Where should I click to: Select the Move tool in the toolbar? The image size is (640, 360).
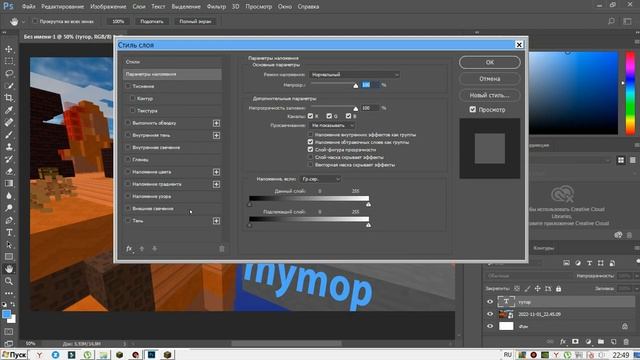coord(9,49)
